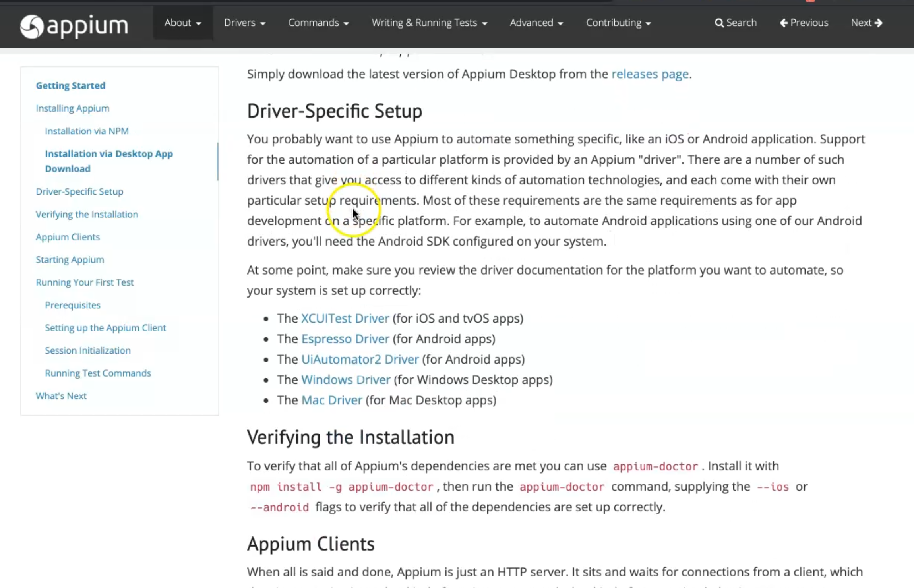The height and width of the screenshot is (588, 914).
Task: Expand the Advanced dropdown menu
Action: [x=536, y=23]
